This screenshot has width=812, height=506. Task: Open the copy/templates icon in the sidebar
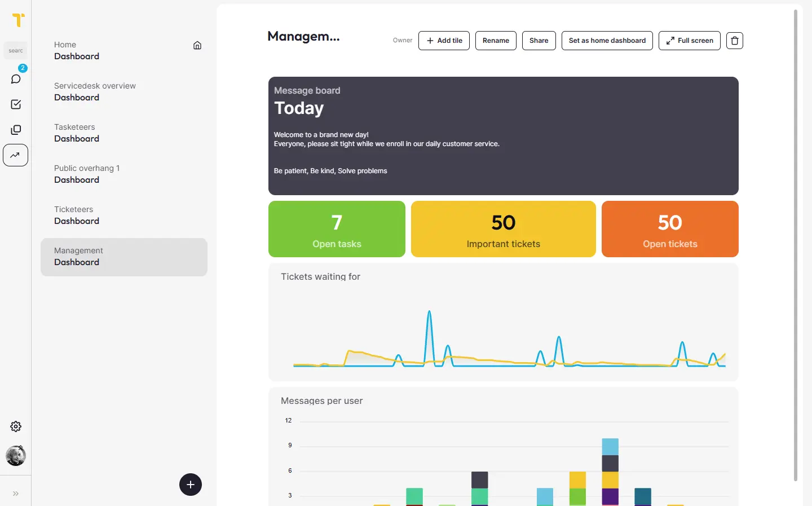pos(16,130)
